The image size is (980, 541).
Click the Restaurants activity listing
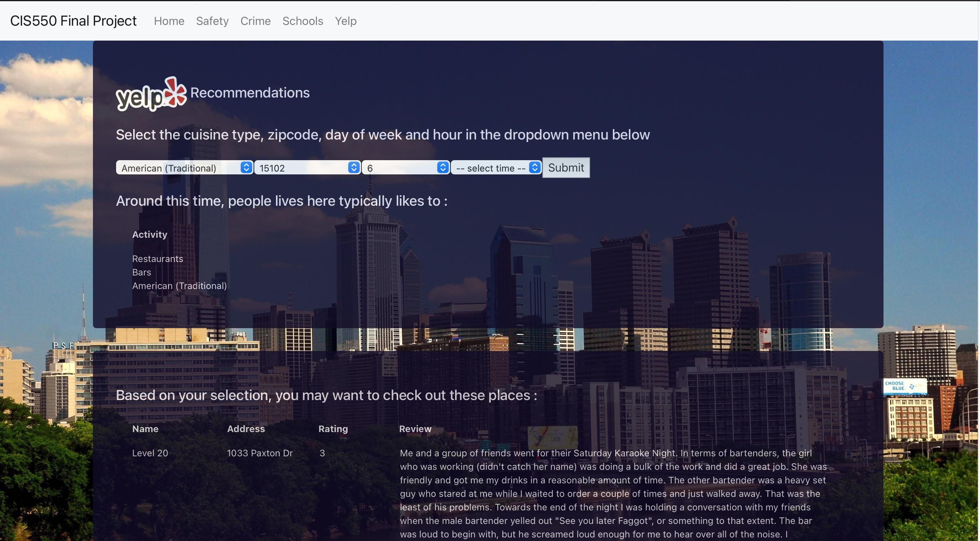click(157, 258)
